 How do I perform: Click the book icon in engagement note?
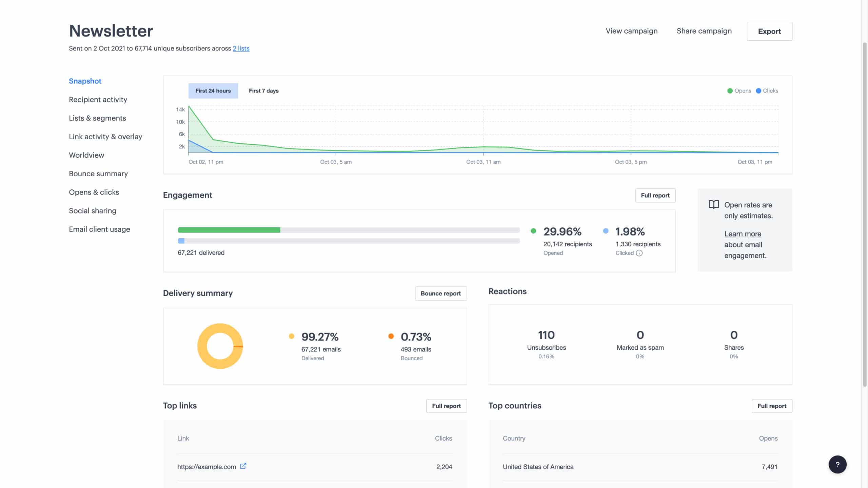click(713, 205)
